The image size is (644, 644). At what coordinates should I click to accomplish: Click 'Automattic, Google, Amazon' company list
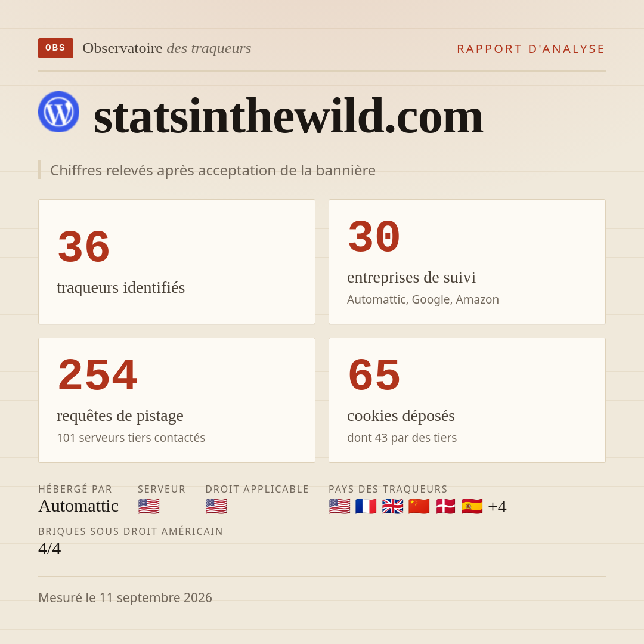tap(423, 299)
